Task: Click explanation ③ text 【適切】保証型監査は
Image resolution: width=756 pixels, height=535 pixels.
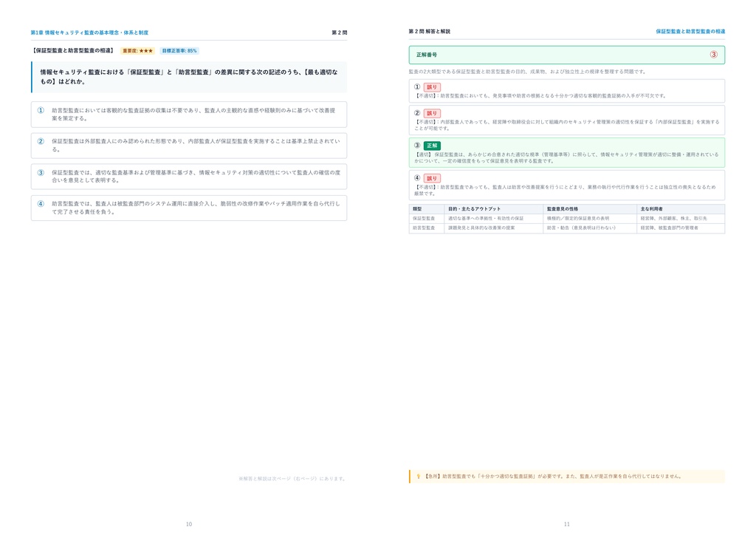Action: pyautogui.click(x=566, y=157)
